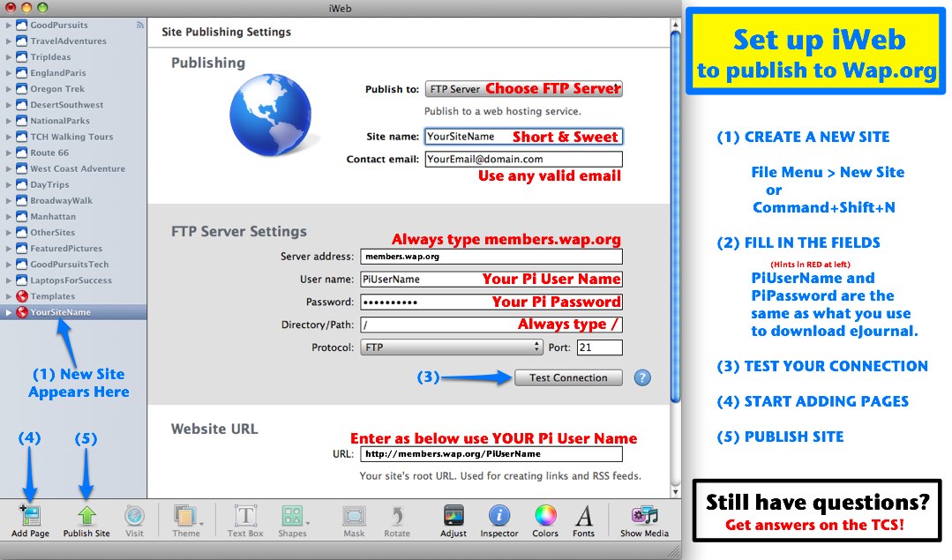Viewport: 952px width, 560px height.
Task: Click the scrollbar up arrow
Action: click(675, 25)
